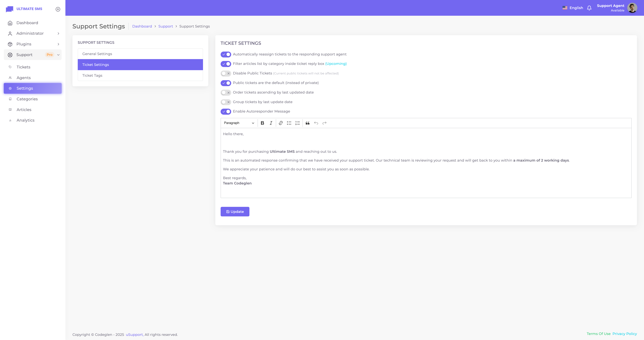The width and height of the screenshot is (644, 340).
Task: Apply bulleted list formatting
Action: coord(289,123)
